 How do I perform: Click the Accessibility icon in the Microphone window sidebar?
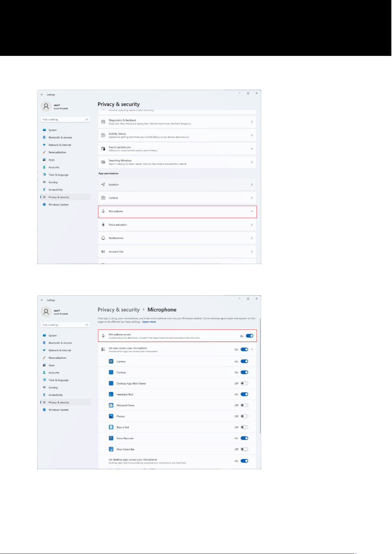(44, 395)
